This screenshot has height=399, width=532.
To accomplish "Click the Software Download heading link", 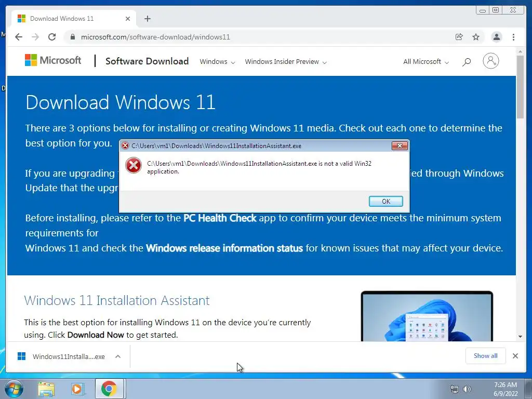I will [147, 61].
